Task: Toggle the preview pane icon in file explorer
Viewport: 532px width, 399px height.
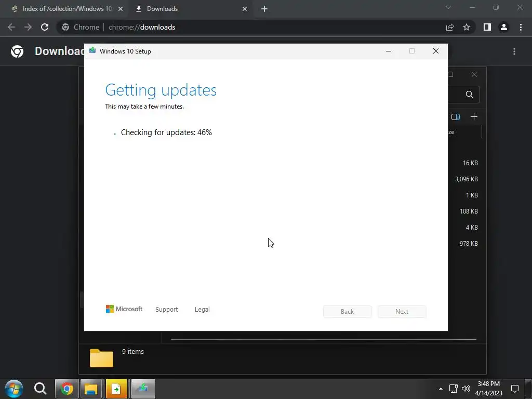Action: pyautogui.click(x=456, y=117)
